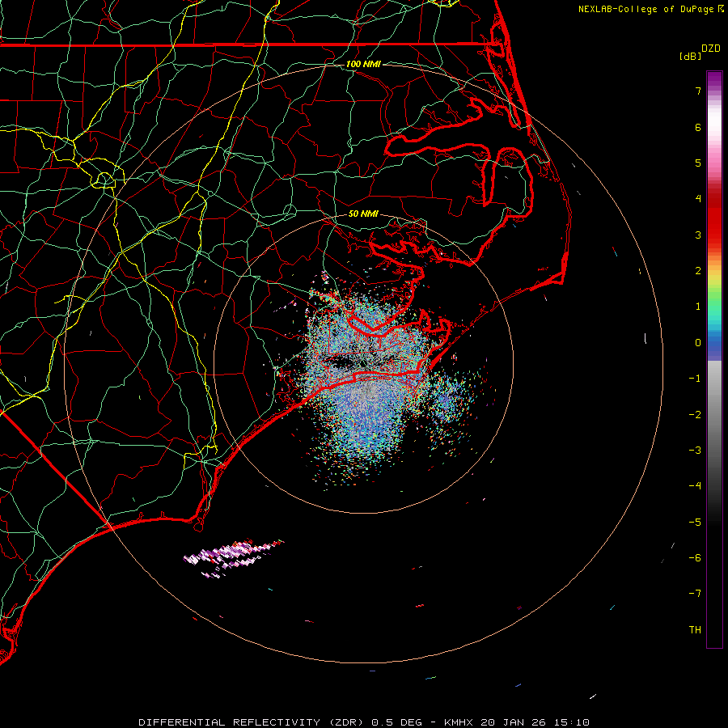Screen dimensions: 728x728
Task: Click the -1 value on color scale
Action: 695,379
